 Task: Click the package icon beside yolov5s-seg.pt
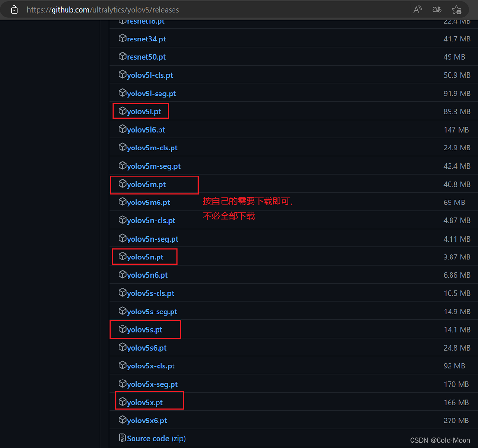pos(122,311)
